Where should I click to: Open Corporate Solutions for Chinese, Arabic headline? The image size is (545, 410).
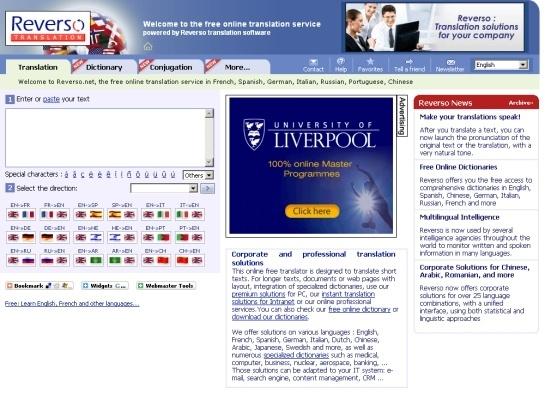pyautogui.click(x=474, y=271)
